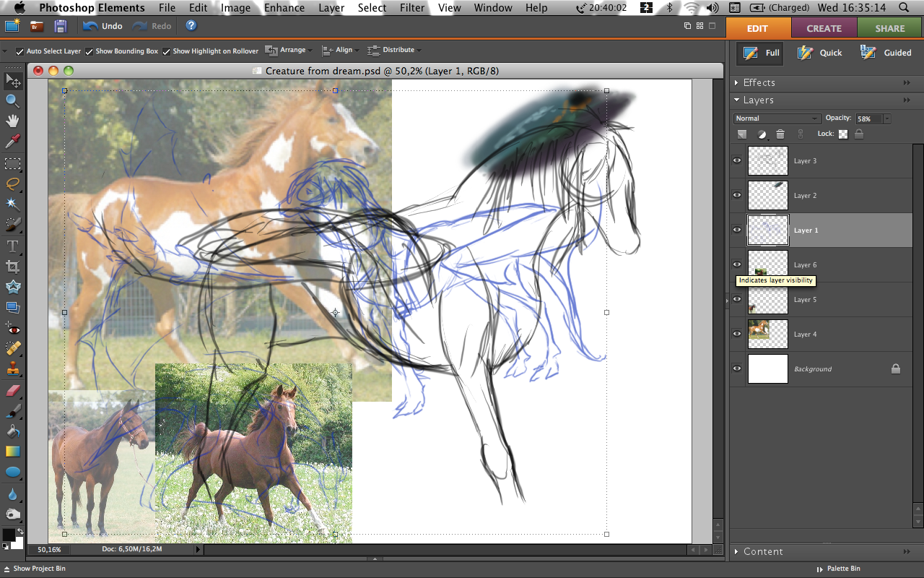
Task: Select the Blur droplet tool
Action: click(x=12, y=494)
